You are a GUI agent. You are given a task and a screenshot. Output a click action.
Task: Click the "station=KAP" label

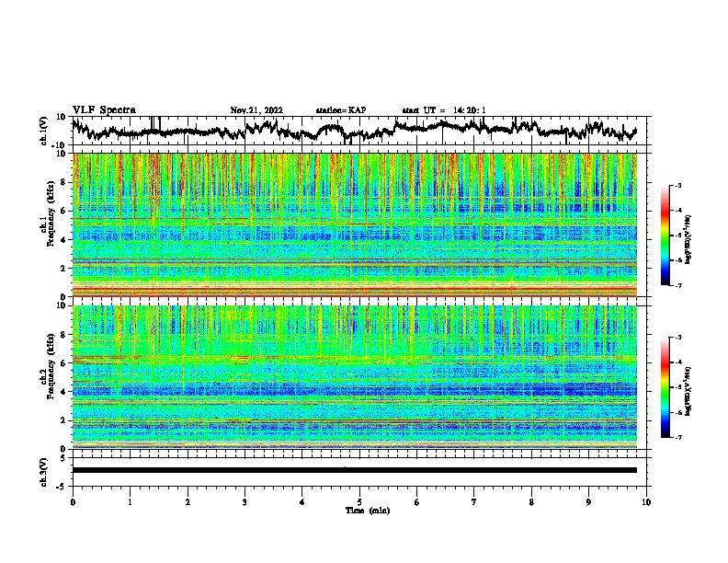pyautogui.click(x=341, y=110)
